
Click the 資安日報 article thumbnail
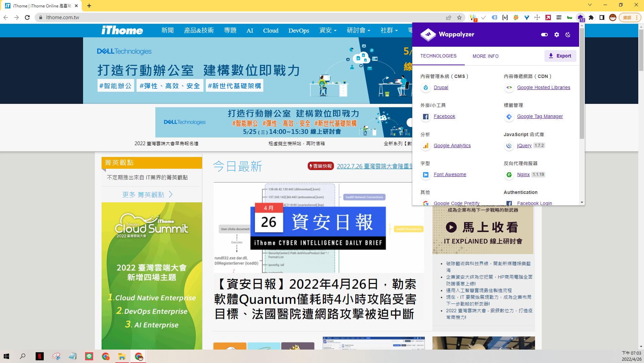click(318, 228)
